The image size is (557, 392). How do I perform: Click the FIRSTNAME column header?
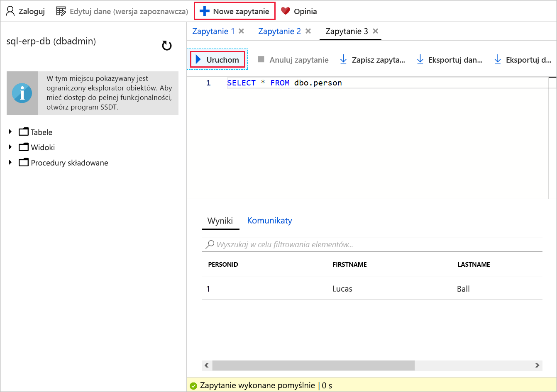pyautogui.click(x=349, y=264)
